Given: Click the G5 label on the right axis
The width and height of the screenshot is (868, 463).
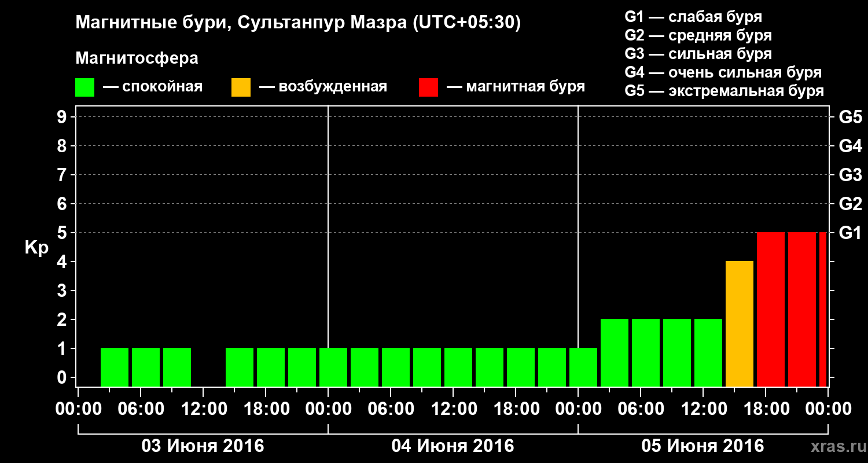Looking at the screenshot, I should coord(851,117).
